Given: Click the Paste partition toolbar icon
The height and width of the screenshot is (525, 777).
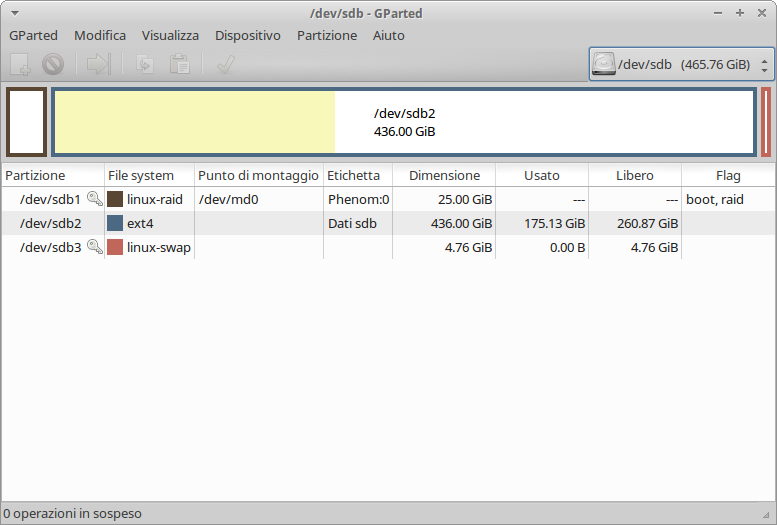Looking at the screenshot, I should [x=180, y=65].
